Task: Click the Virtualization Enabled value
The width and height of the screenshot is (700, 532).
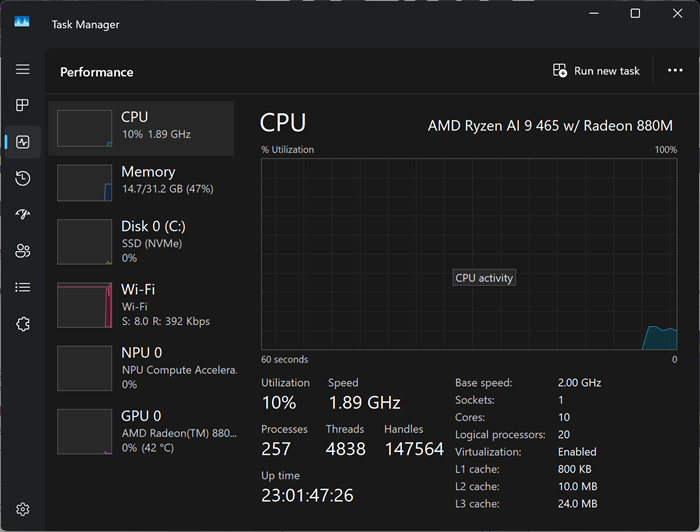Action: [x=577, y=452]
